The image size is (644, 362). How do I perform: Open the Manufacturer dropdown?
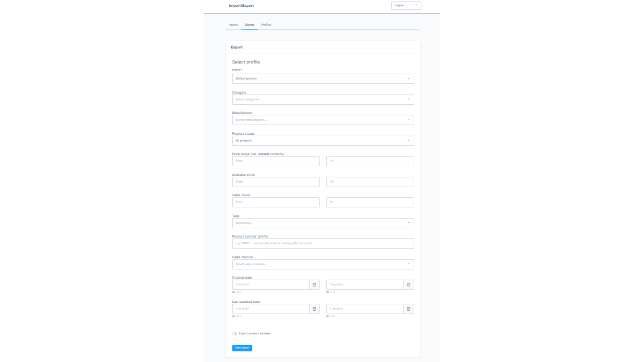[x=323, y=120]
